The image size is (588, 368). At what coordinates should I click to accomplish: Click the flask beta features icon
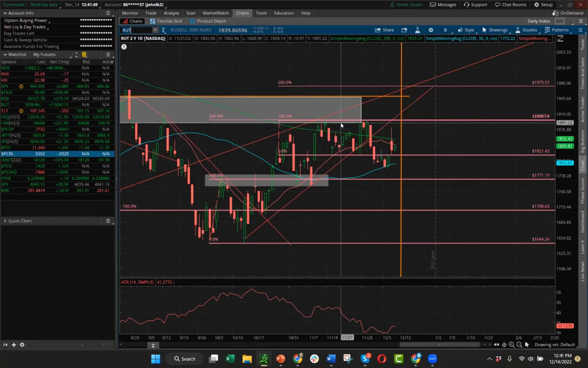point(418,30)
